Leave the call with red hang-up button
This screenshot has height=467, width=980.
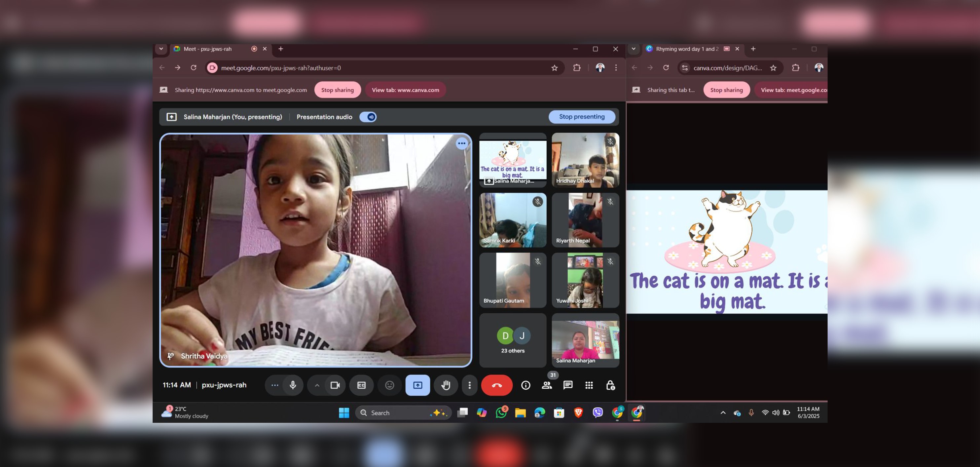pos(496,385)
